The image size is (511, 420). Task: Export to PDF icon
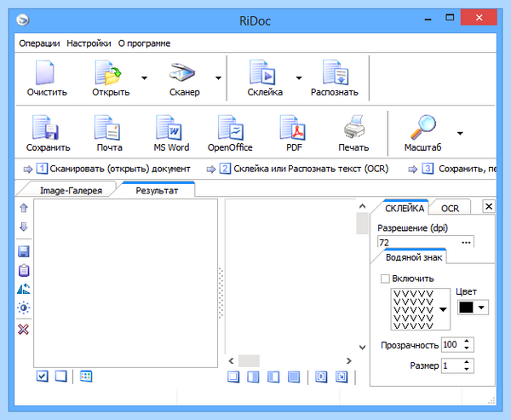(292, 128)
